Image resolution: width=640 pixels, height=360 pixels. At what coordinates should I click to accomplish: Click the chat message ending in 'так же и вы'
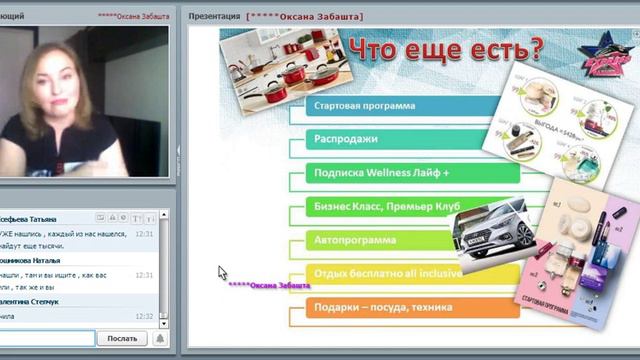click(53, 281)
